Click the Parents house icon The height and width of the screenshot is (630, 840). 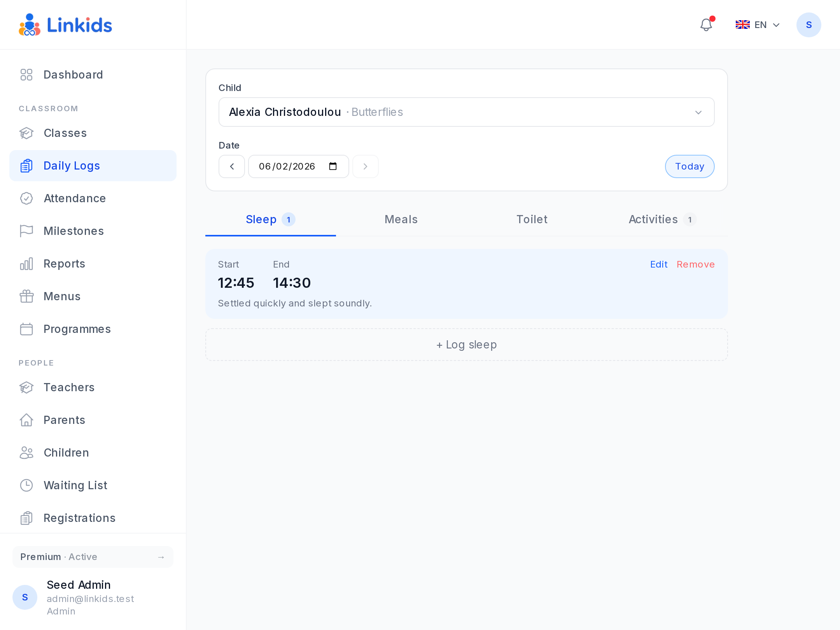coord(26,420)
